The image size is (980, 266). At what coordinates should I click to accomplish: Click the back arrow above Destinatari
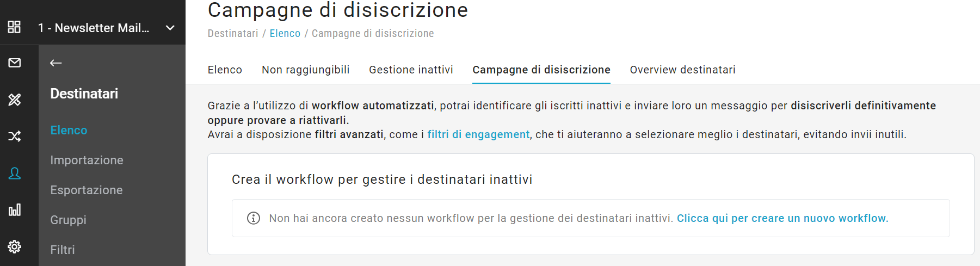pyautogui.click(x=56, y=63)
